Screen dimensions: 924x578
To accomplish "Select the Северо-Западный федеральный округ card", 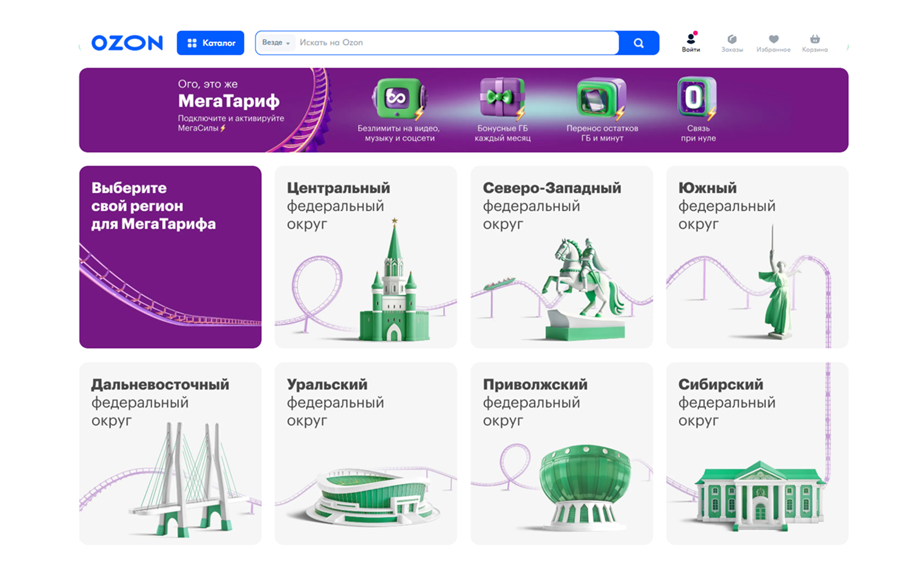I will pos(561,257).
